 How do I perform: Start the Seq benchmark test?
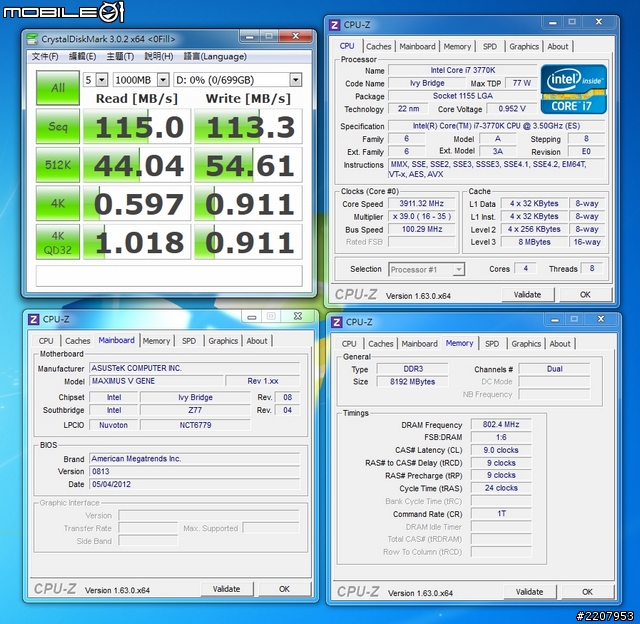click(x=58, y=126)
